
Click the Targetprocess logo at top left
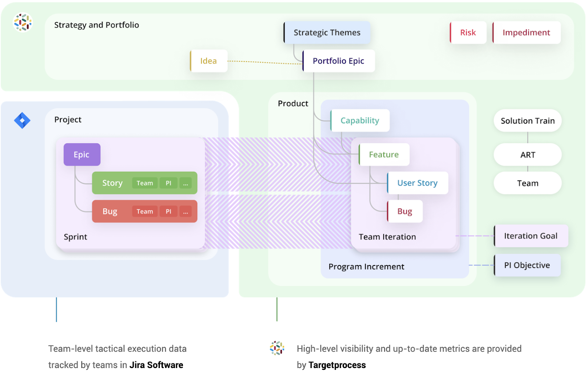coord(23,22)
